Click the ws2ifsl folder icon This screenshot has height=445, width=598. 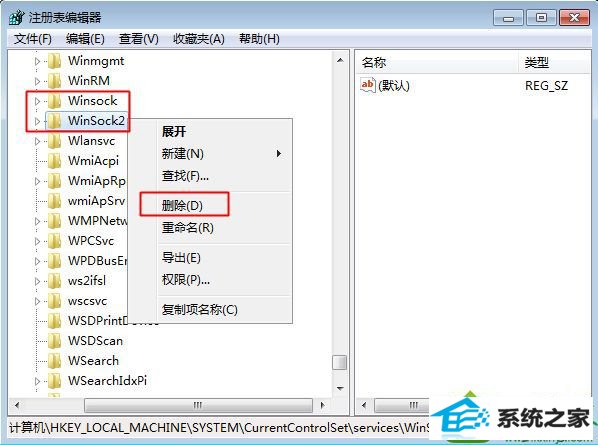pyautogui.click(x=54, y=281)
